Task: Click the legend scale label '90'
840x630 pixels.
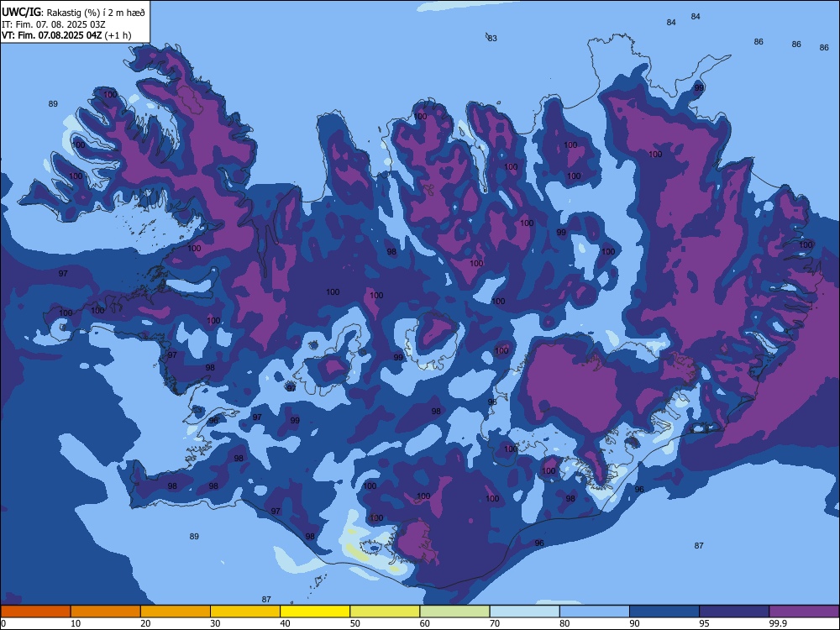Action: tap(634, 623)
